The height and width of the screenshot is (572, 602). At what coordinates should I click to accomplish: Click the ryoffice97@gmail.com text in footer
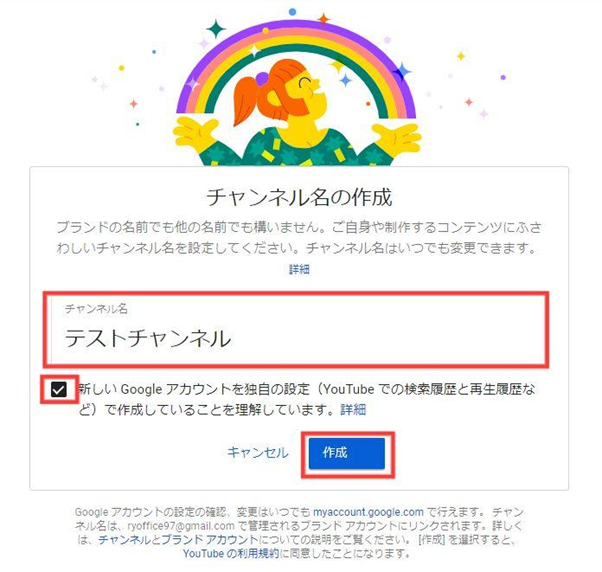point(180,526)
